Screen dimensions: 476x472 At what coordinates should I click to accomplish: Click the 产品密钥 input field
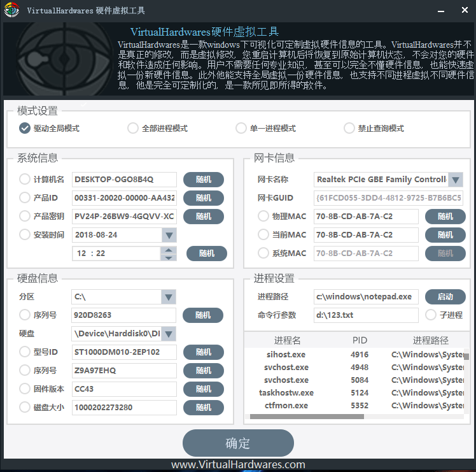pyautogui.click(x=124, y=217)
